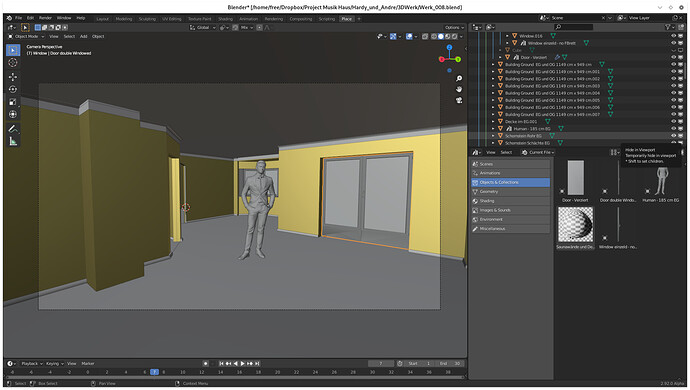Click the outliner search field

pos(573,27)
